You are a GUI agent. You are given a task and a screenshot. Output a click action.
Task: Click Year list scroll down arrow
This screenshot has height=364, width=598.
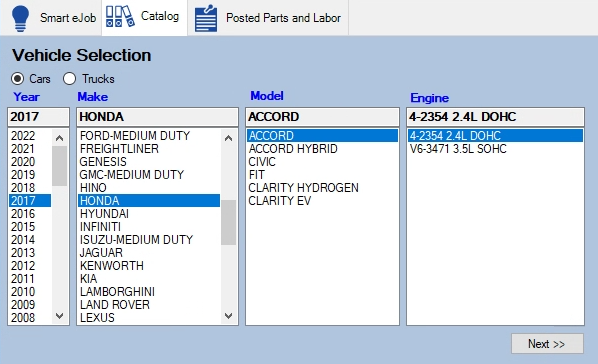click(59, 316)
